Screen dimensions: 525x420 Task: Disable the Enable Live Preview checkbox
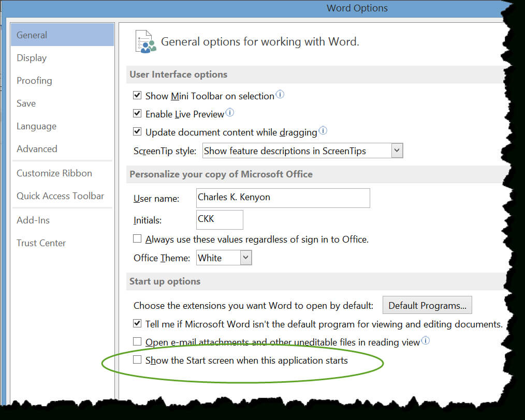click(137, 113)
